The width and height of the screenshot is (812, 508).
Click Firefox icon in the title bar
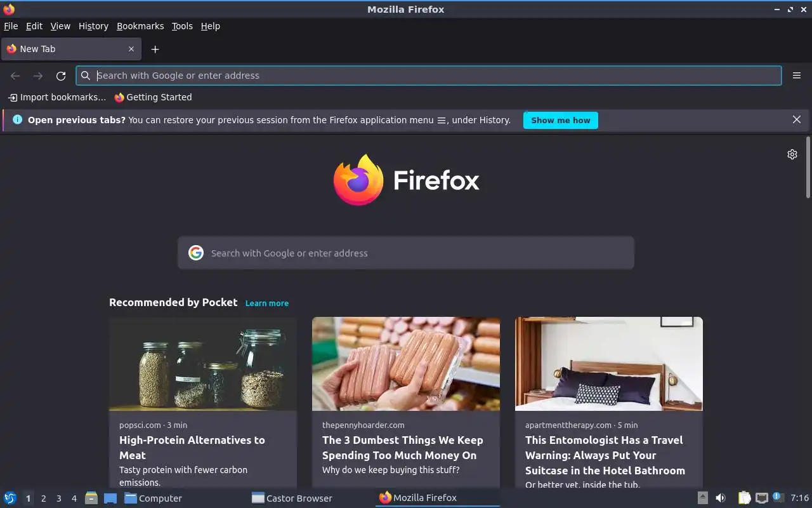(9, 9)
